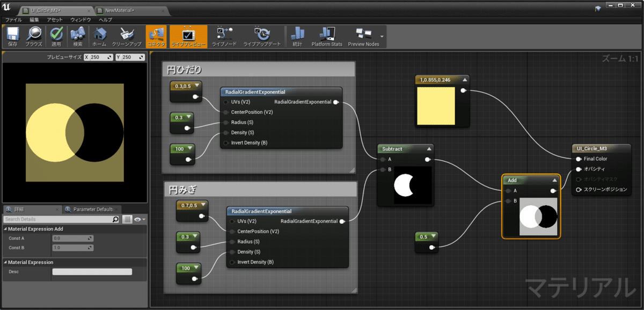
Task: Open 検索 (Search) binoculars tool
Action: coord(78,34)
